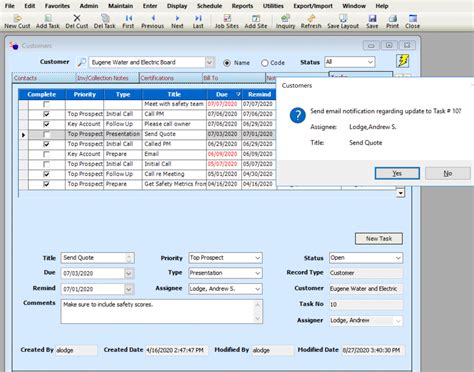This screenshot has width=474, height=372.
Task: Go to the First record
Action: tap(128, 21)
